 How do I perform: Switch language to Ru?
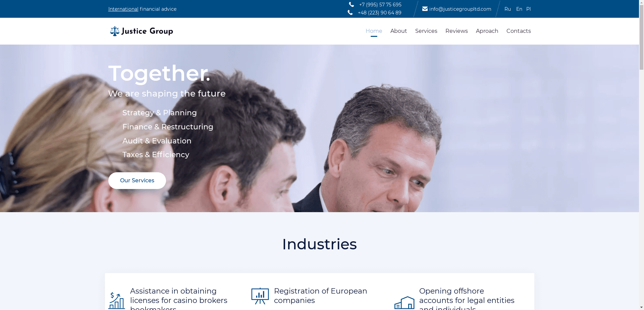coord(507,9)
